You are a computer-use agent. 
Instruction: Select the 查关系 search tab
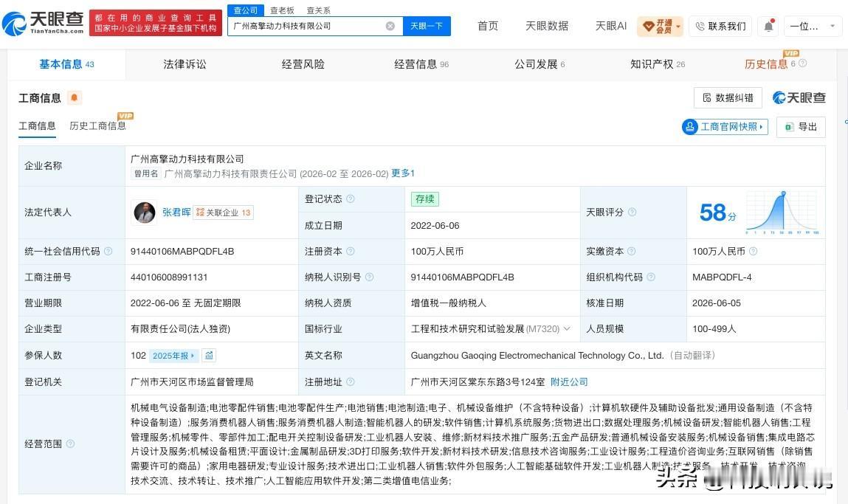point(318,10)
